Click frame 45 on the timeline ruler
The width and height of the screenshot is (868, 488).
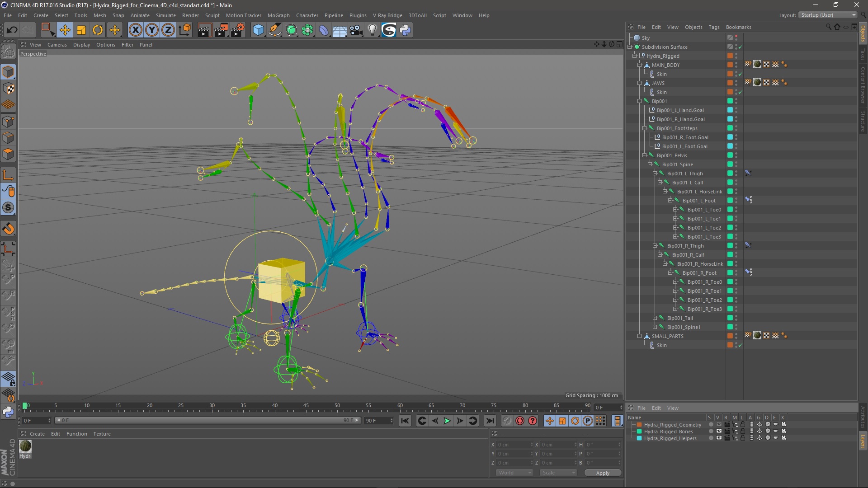click(x=306, y=406)
